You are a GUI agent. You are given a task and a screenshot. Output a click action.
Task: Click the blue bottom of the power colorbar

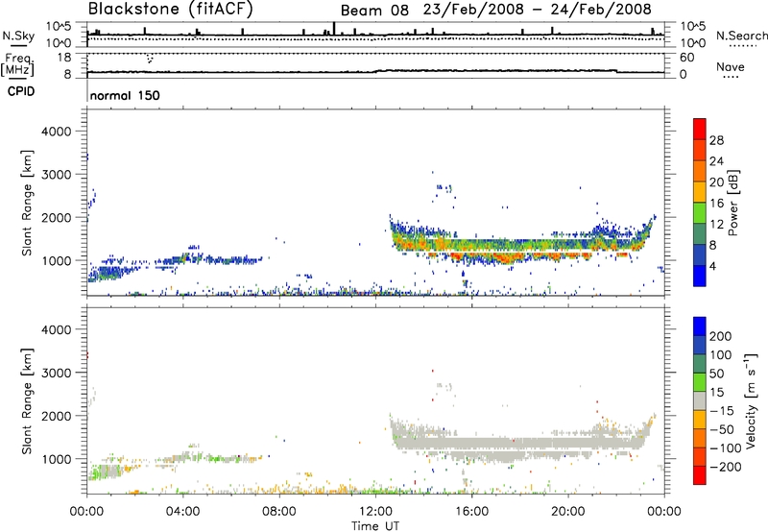point(700,277)
